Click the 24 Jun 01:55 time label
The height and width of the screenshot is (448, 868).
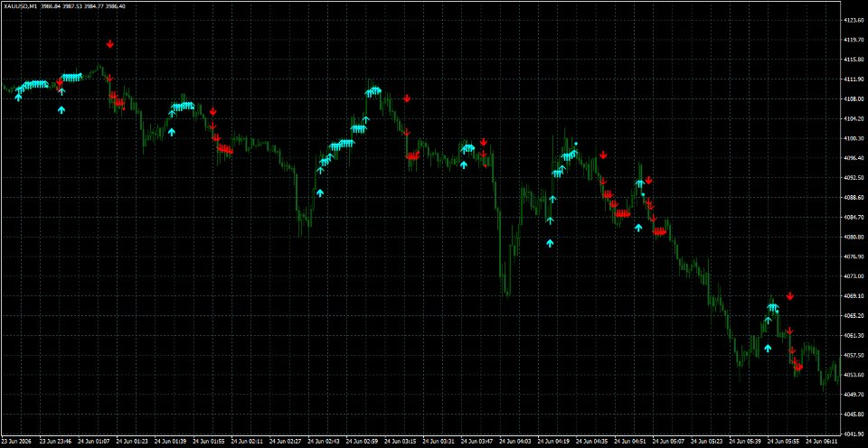209,442
